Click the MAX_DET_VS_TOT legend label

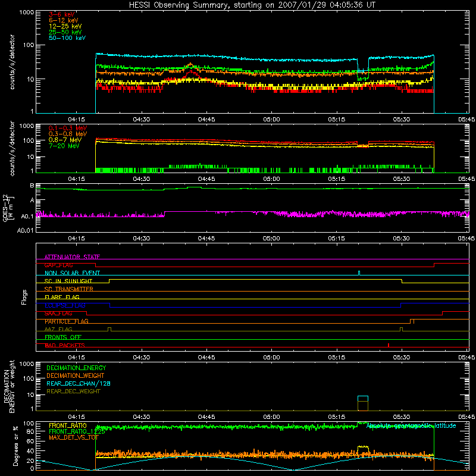(x=73, y=437)
